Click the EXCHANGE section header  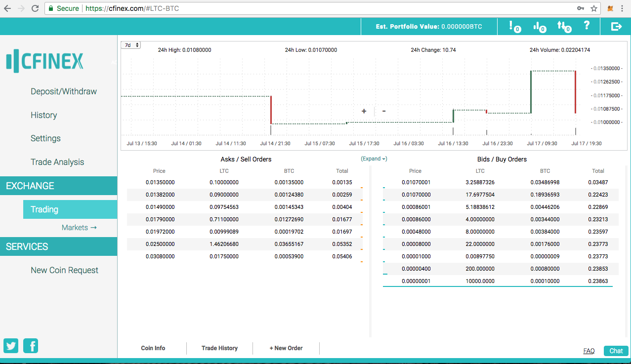(x=59, y=186)
